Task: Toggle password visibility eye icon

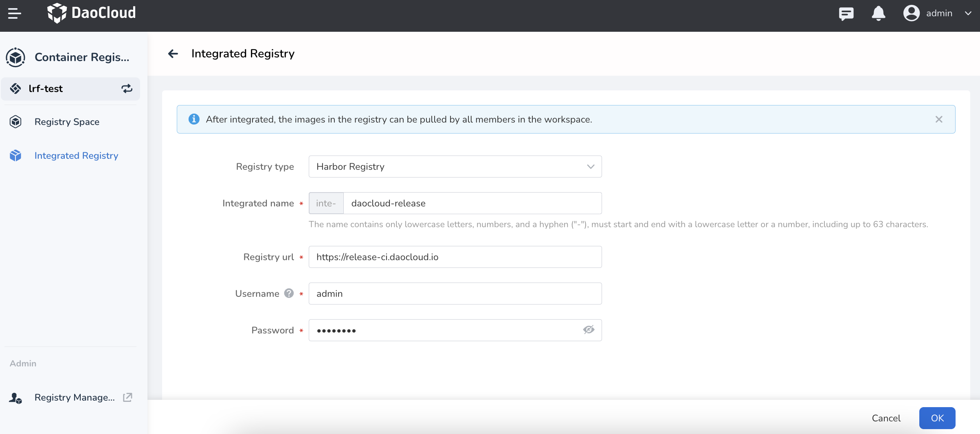Action: click(x=589, y=330)
